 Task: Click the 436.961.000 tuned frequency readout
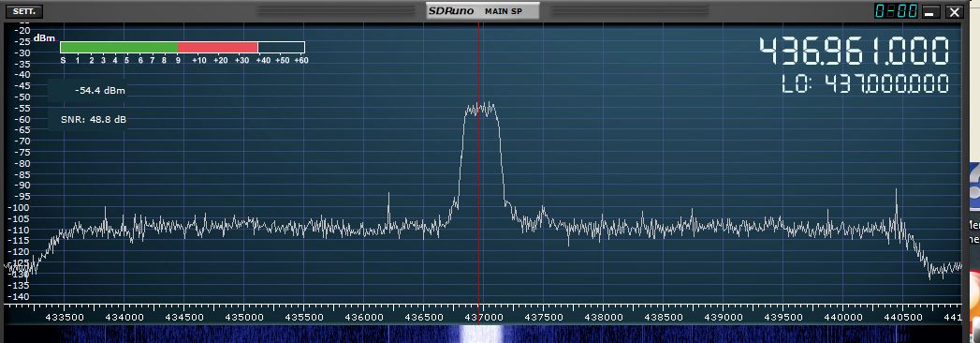coord(854,51)
